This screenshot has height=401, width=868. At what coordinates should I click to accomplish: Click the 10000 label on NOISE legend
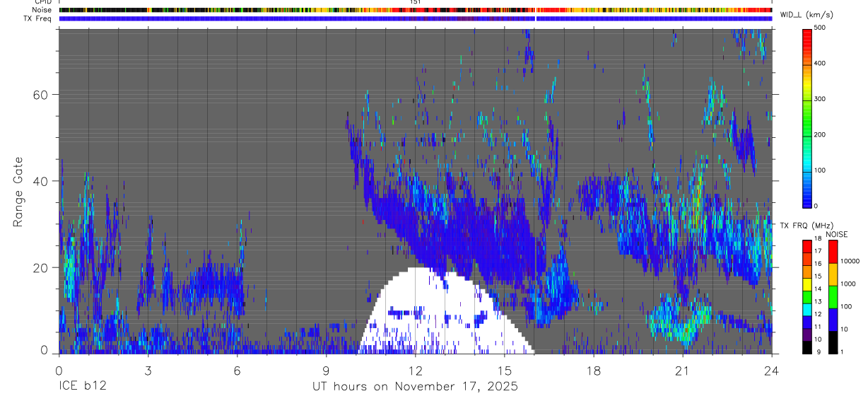click(x=851, y=261)
